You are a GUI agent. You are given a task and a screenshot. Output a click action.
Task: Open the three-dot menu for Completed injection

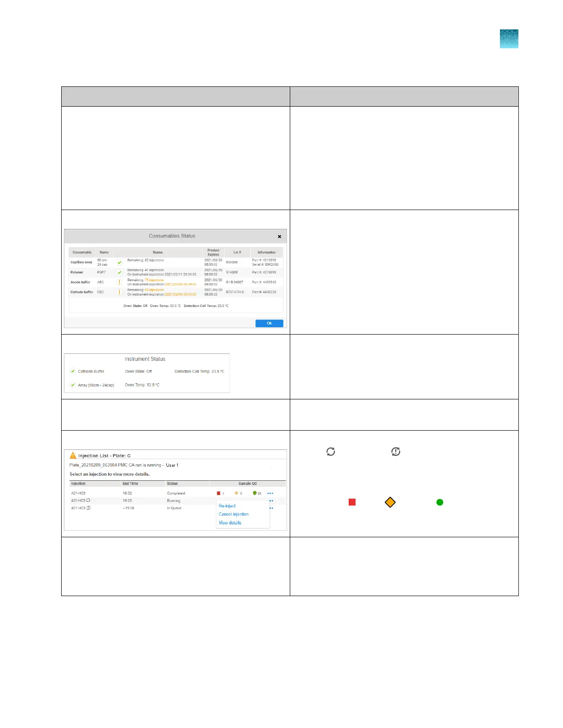coord(270,493)
